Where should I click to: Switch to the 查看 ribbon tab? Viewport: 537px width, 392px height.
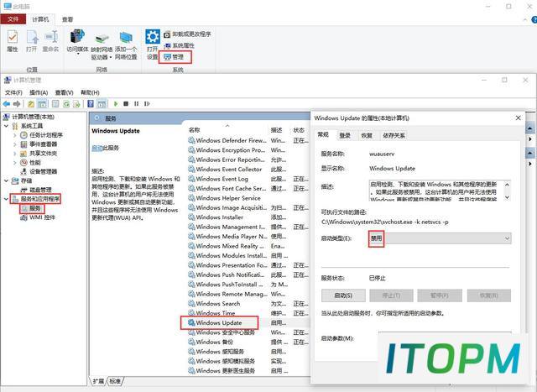pos(67,19)
